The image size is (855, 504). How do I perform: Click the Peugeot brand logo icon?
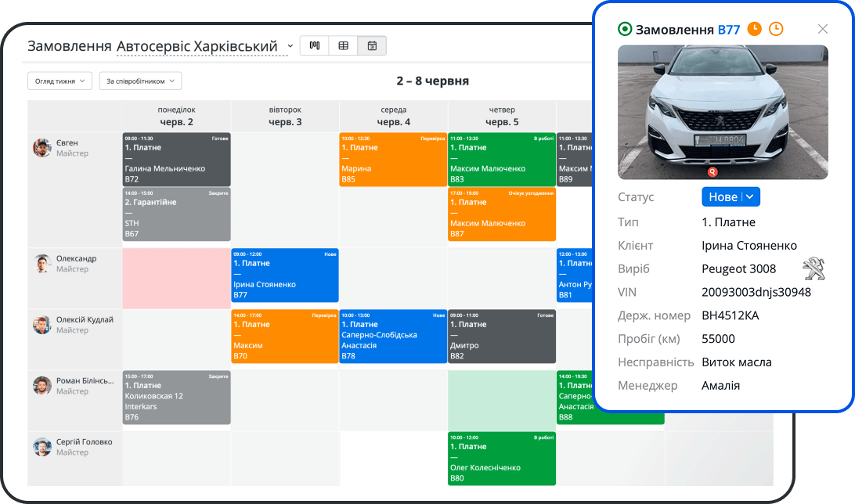point(814,269)
